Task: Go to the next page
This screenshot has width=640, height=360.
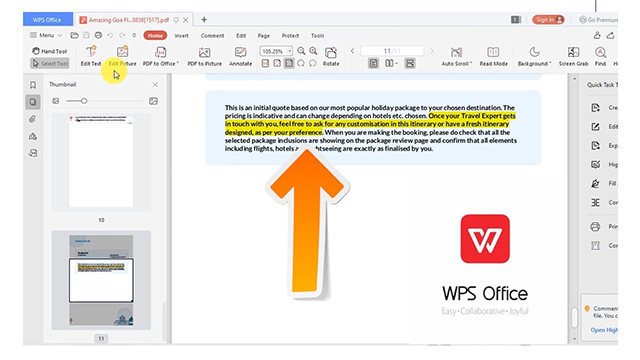Action: click(x=431, y=51)
